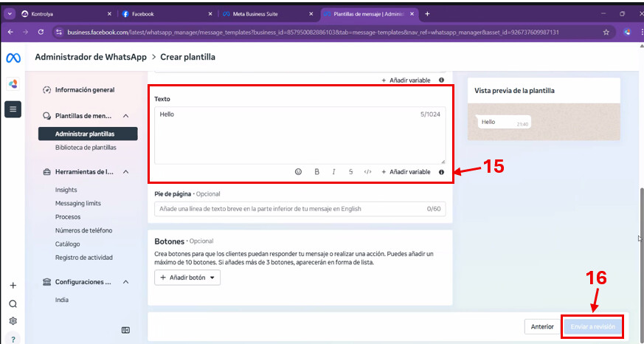The height and width of the screenshot is (344, 644).
Task: Collapse the Herramientas section
Action: tap(126, 172)
